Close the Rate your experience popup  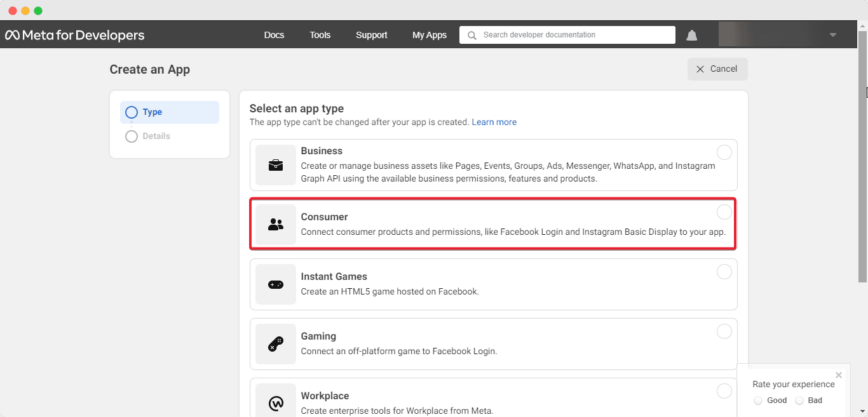click(x=839, y=375)
